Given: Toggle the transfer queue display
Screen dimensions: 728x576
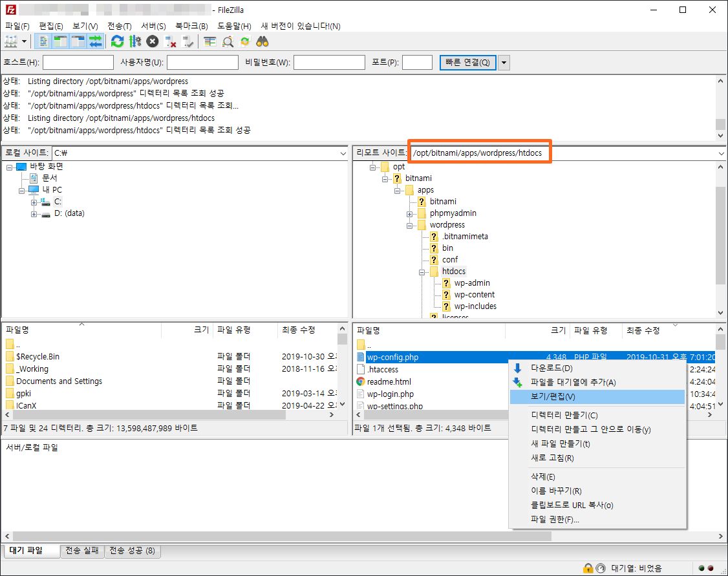Looking at the screenshot, I should click(95, 42).
